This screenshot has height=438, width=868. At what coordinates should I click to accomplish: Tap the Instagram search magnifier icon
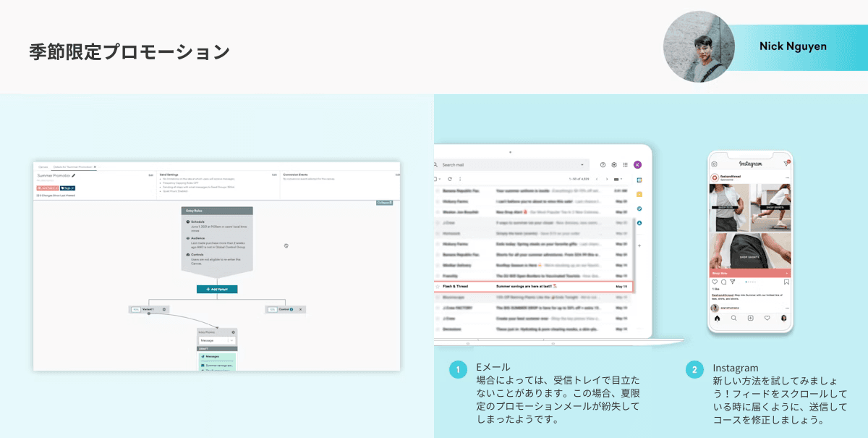pyautogui.click(x=733, y=318)
